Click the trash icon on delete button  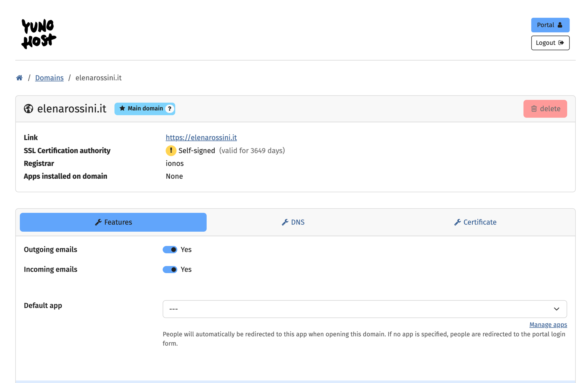point(534,109)
